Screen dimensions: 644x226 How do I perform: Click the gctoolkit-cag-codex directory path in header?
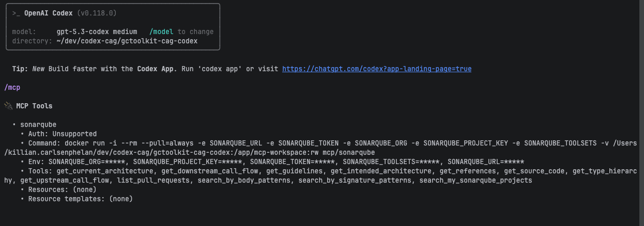pyautogui.click(x=127, y=41)
